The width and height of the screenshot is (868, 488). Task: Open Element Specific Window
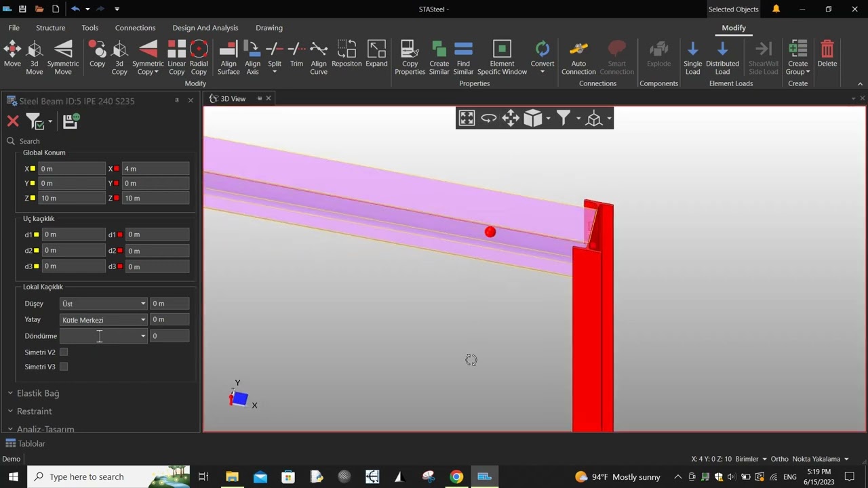tap(502, 58)
